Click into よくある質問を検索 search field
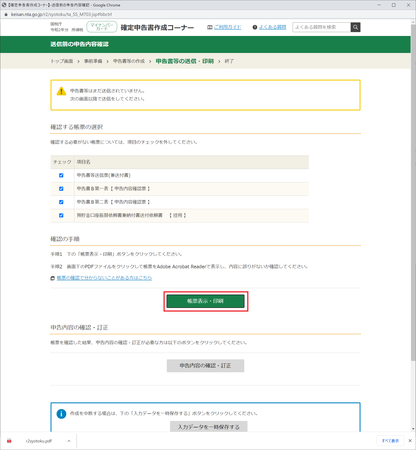This screenshot has width=416, height=450. [x=322, y=27]
